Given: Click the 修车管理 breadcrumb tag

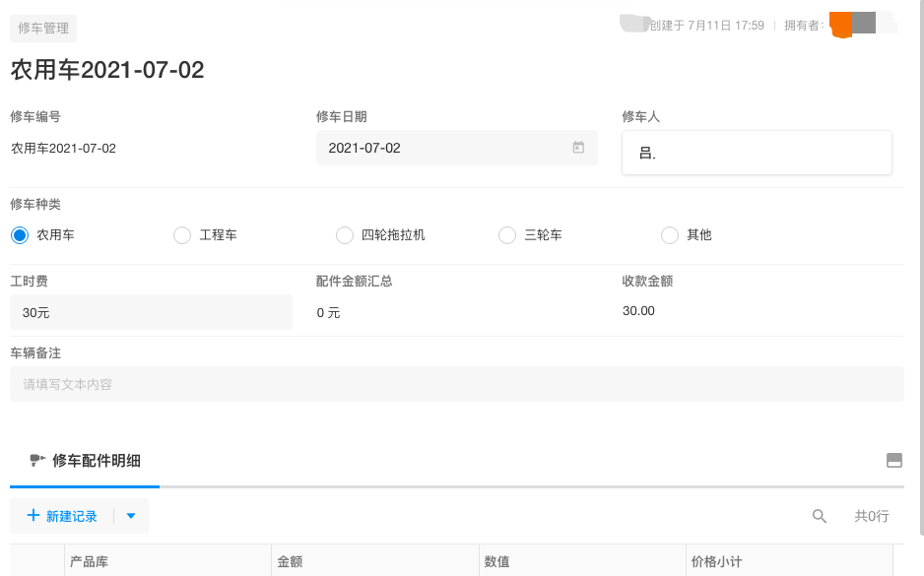Looking at the screenshot, I should pyautogui.click(x=43, y=29).
